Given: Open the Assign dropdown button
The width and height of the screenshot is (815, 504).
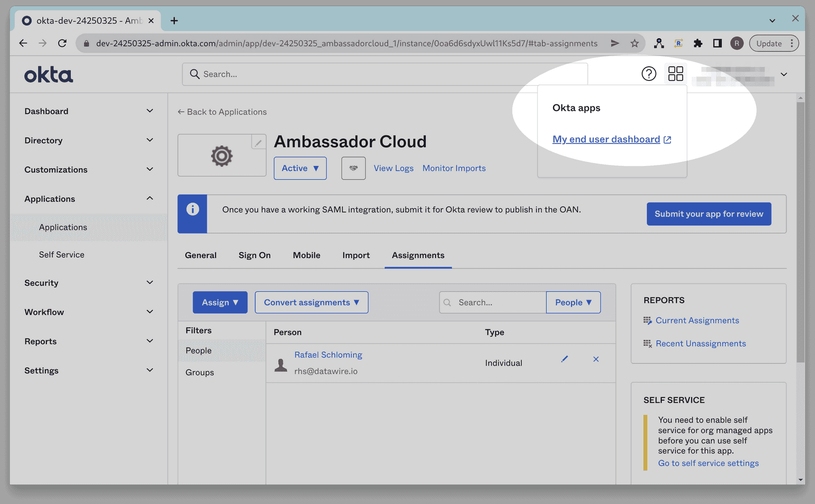Looking at the screenshot, I should pyautogui.click(x=220, y=302).
